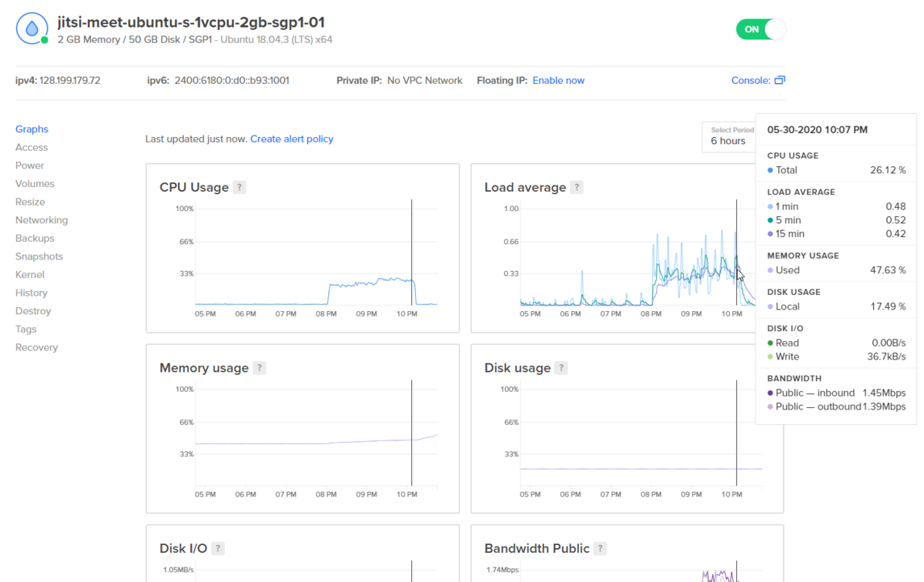
Task: Click the Disk usage line chart
Action: (641, 435)
